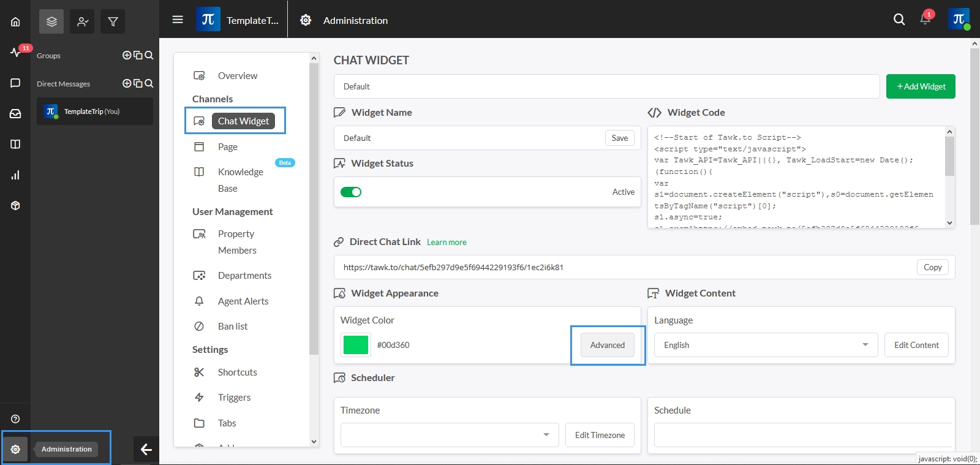Expand the Language dropdown showing English
980x465 pixels.
pos(766,345)
